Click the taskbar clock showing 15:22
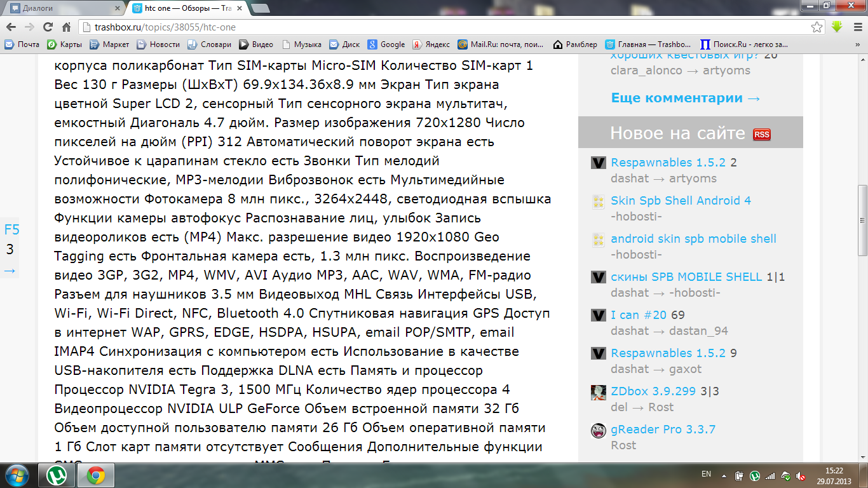Screen dimensions: 868x488 pyautogui.click(x=834, y=475)
